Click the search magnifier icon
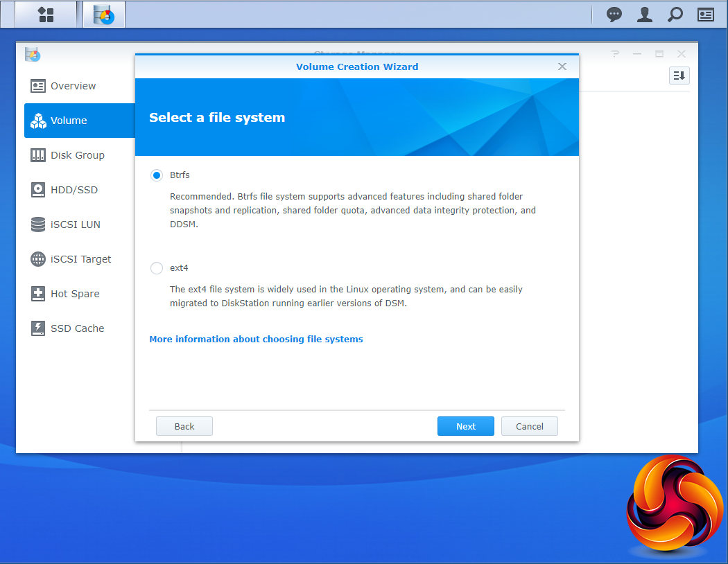 pos(675,15)
